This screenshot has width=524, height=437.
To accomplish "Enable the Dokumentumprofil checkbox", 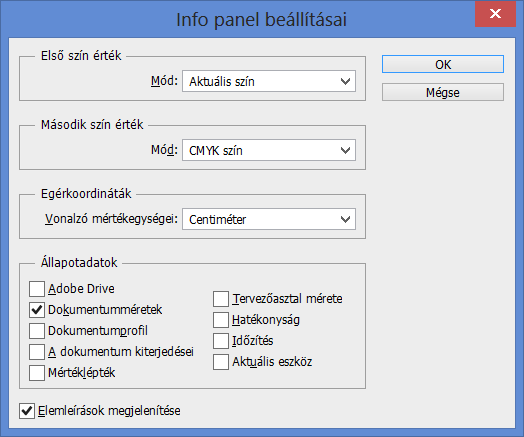I will click(37, 331).
